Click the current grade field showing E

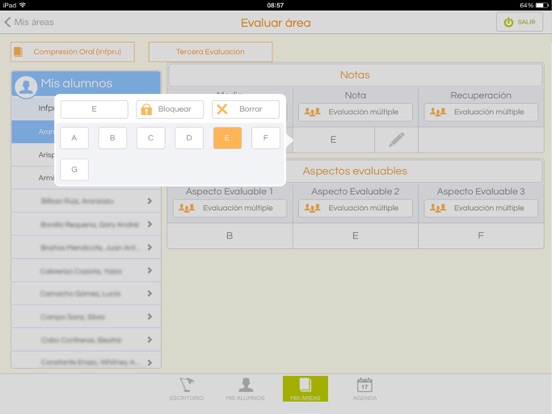point(94,109)
